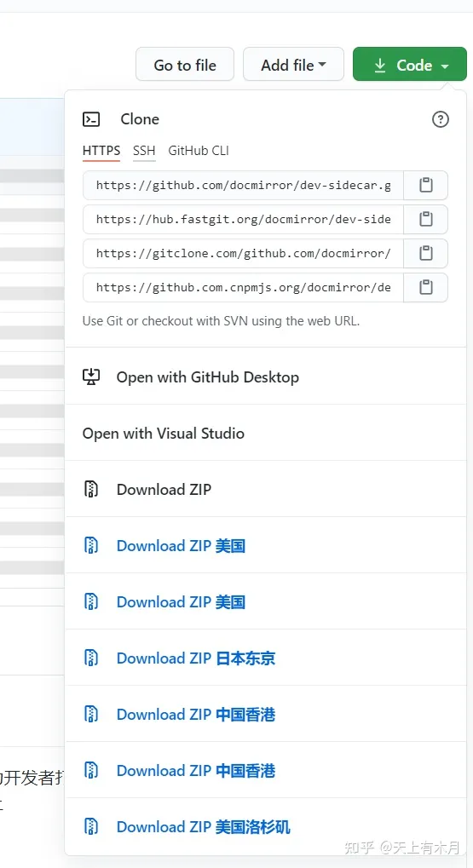Screen dimensions: 473x868
Task: Click the zip icon beside 日本东京
Action: tap(91, 658)
